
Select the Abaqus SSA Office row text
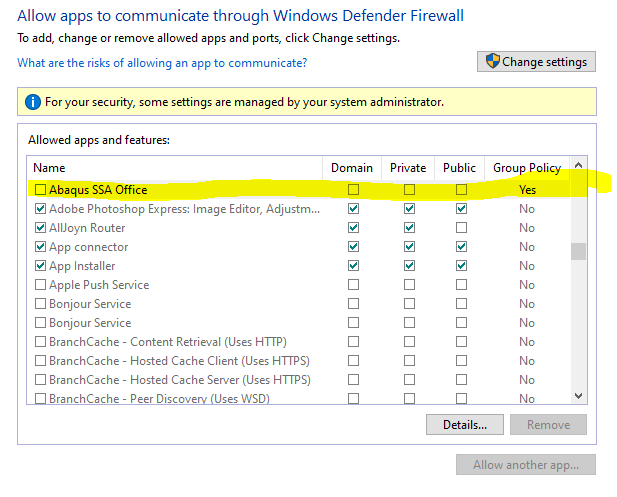pos(98,190)
